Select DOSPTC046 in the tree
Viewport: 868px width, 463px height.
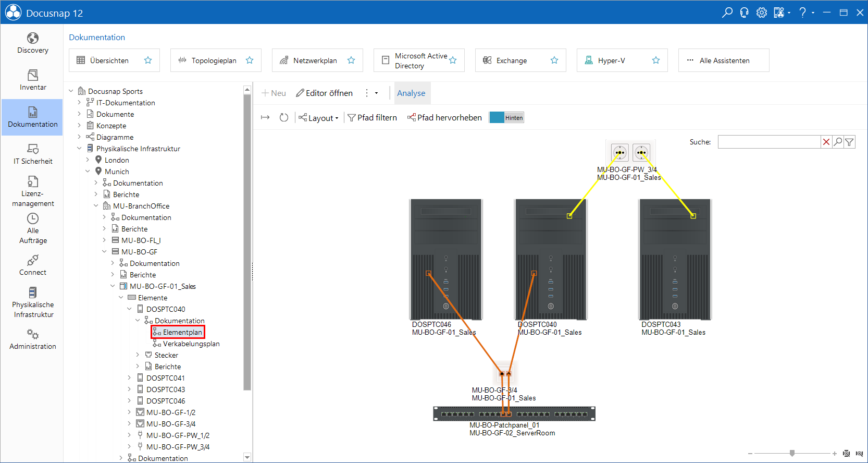tap(166, 401)
